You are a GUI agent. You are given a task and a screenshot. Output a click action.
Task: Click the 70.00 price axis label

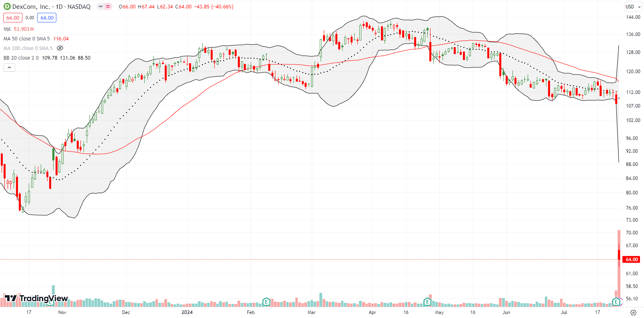[632, 233]
